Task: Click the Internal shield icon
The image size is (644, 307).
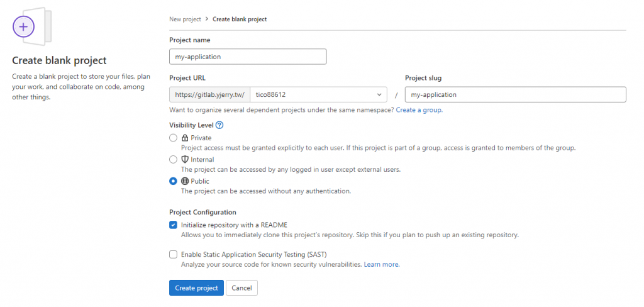Action: [x=185, y=160]
